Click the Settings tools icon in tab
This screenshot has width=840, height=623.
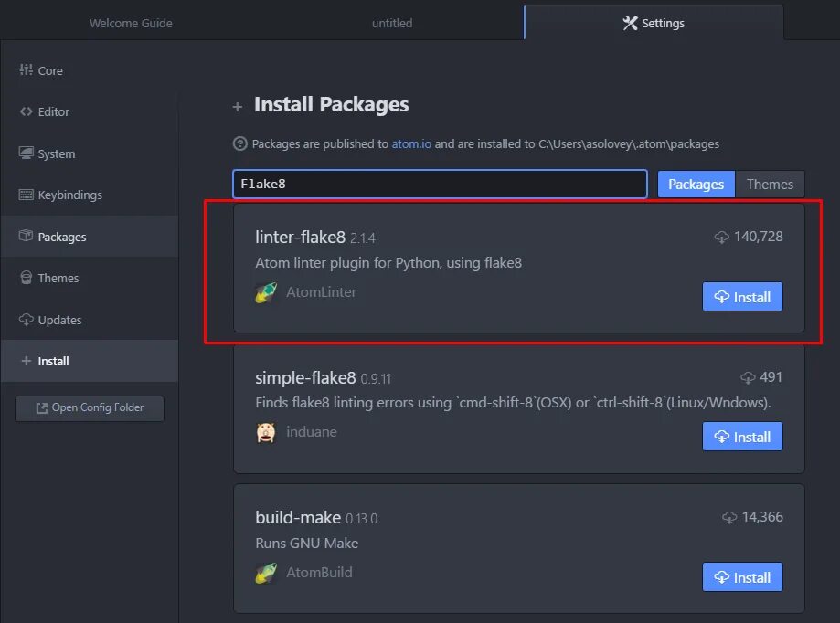[630, 23]
